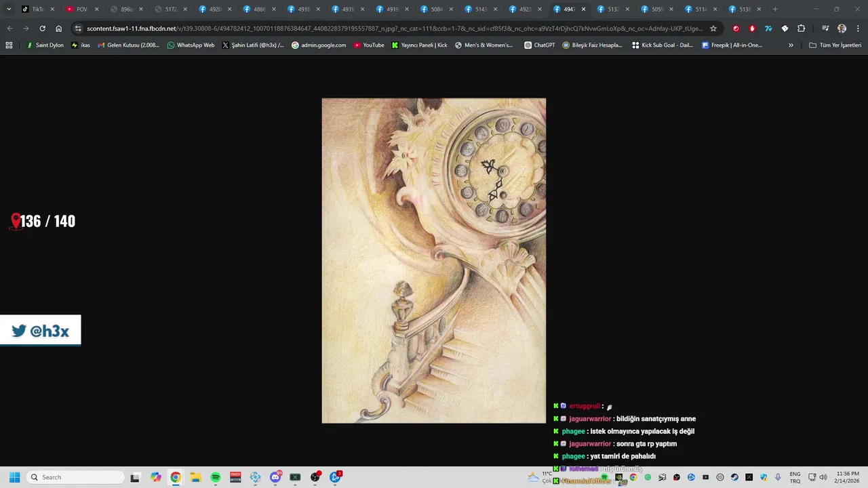Open the Saint Dylon bookmark
Screen dimensions: 868x488
point(45,45)
